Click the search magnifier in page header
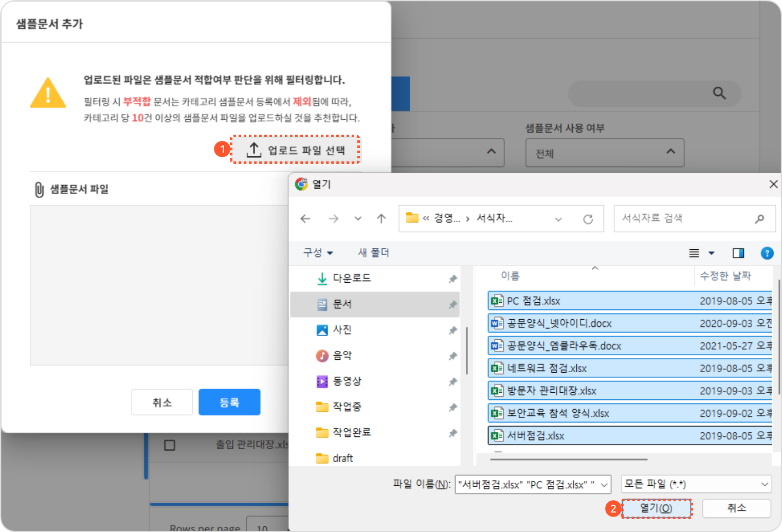This screenshot has height=532, width=782. click(719, 94)
